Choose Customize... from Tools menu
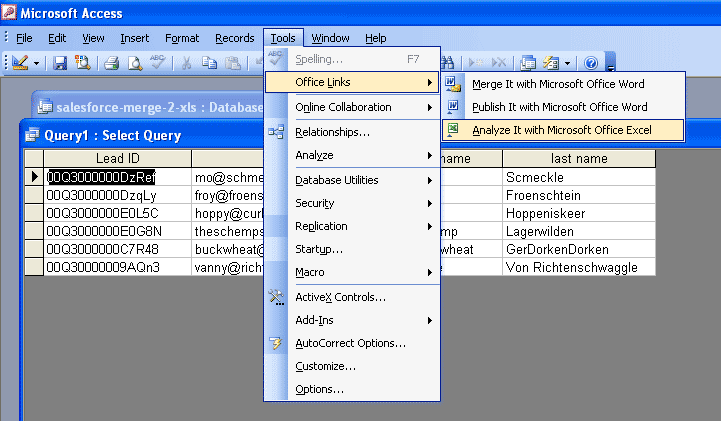 [x=352, y=366]
